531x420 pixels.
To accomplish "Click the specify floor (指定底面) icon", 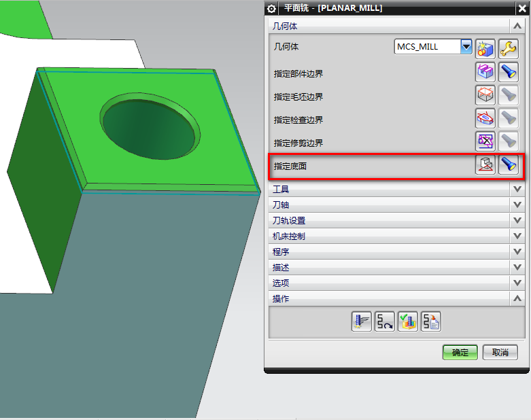I will (x=485, y=165).
